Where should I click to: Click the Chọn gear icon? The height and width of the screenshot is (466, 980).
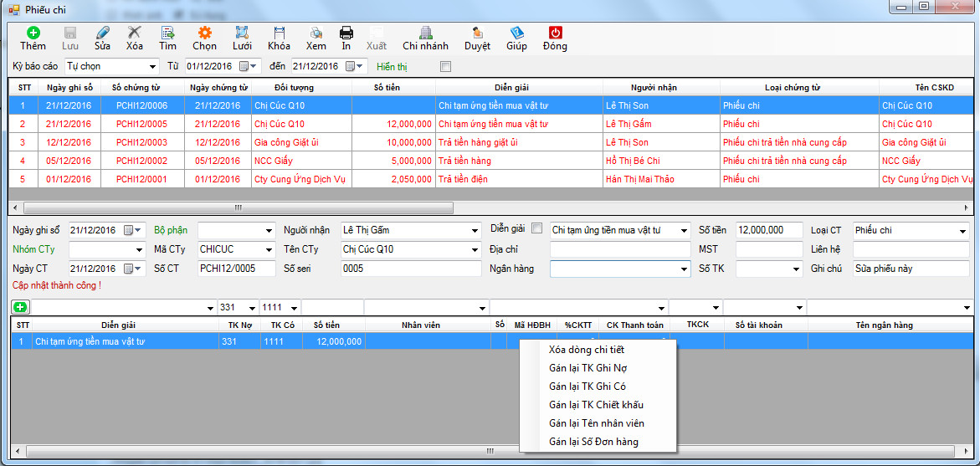pos(204,33)
